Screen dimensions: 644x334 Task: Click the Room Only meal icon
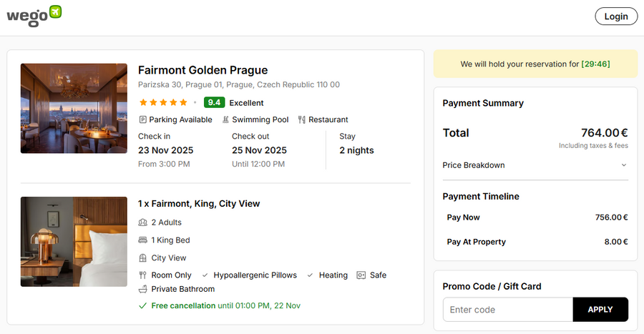pyautogui.click(x=143, y=275)
